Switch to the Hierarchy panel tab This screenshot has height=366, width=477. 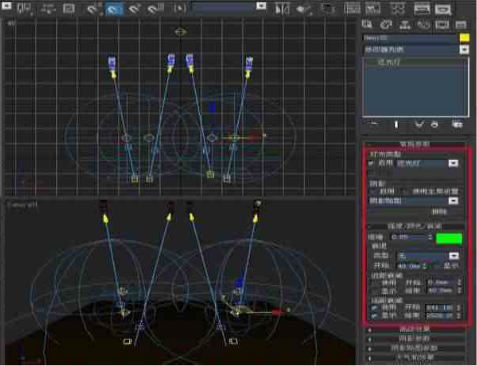pyautogui.click(x=405, y=24)
